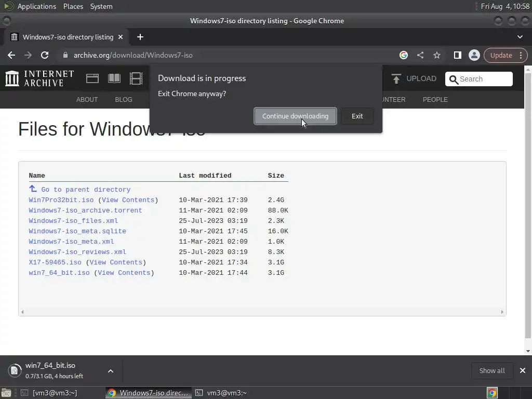Bookmark this page with star icon
Viewport: 532px width, 399px height.
[x=436, y=55]
